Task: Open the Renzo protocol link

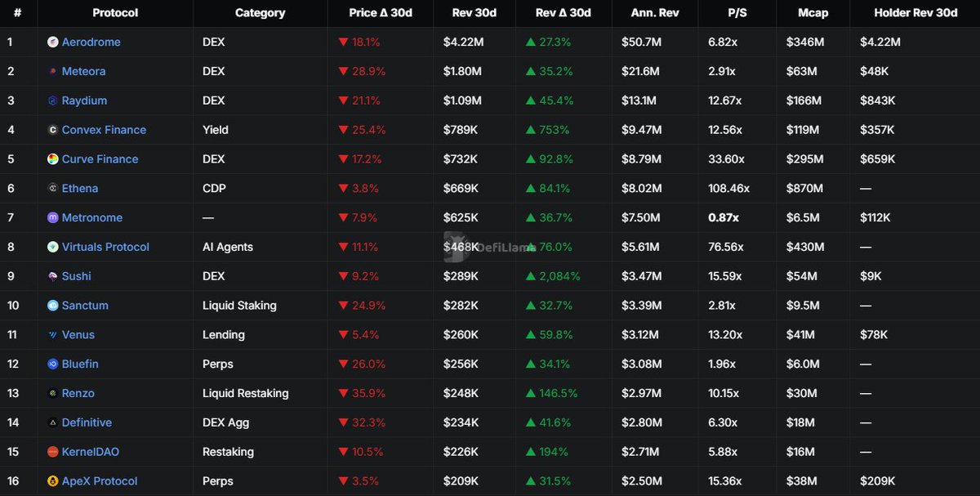Action: (78, 393)
